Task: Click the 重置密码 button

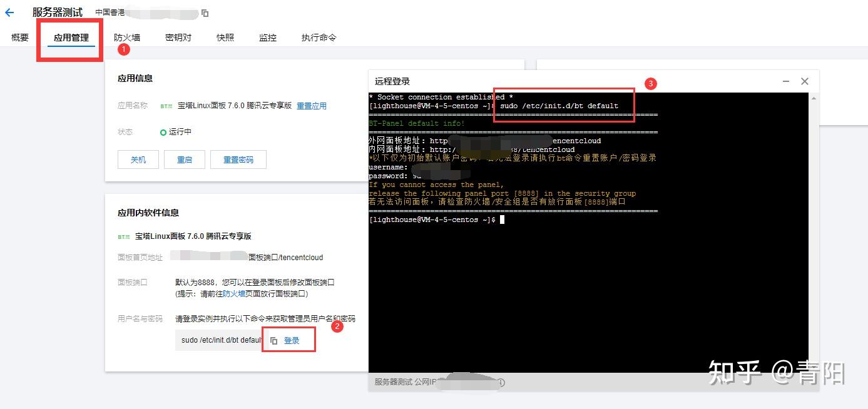Action: 238,159
